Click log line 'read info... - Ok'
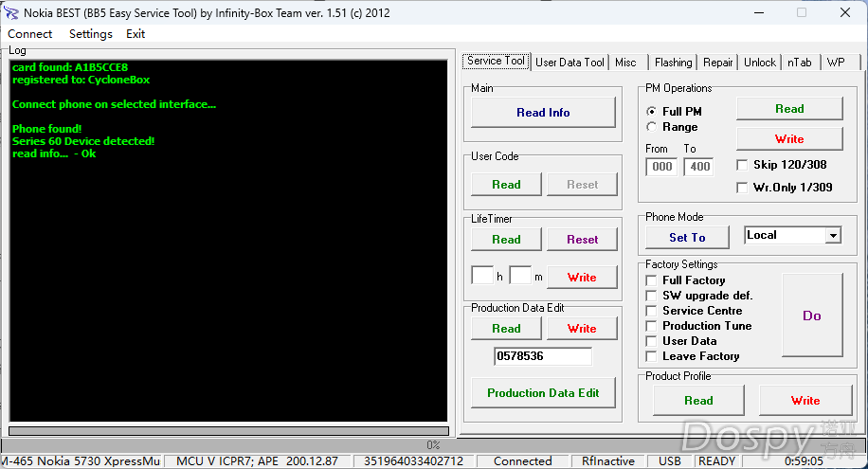This screenshot has width=868, height=469. (54, 153)
